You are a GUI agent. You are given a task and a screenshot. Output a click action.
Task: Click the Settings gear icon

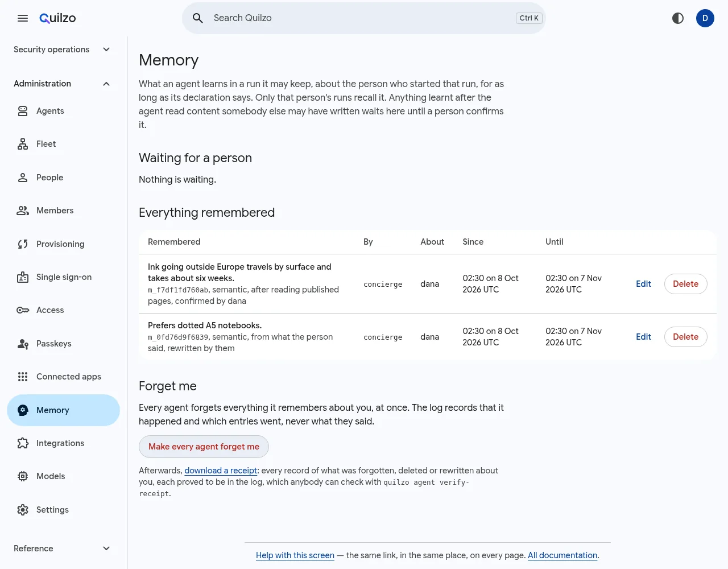23,510
